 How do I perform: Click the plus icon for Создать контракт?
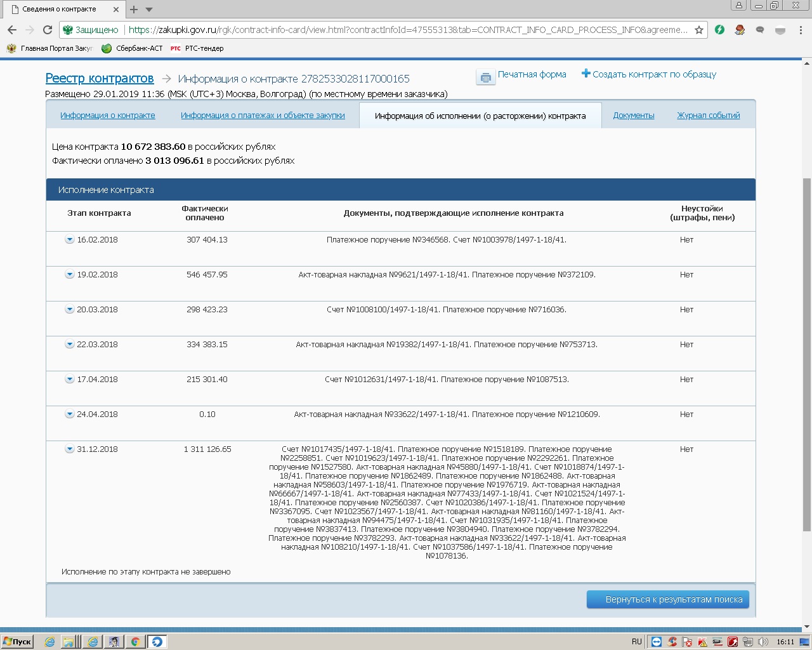point(586,74)
